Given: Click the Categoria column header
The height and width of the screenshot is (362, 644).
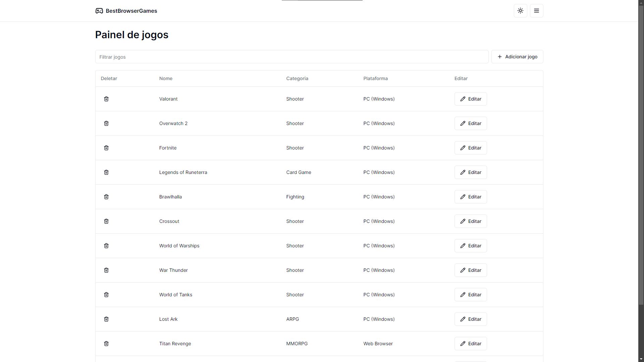Looking at the screenshot, I should coord(297,78).
